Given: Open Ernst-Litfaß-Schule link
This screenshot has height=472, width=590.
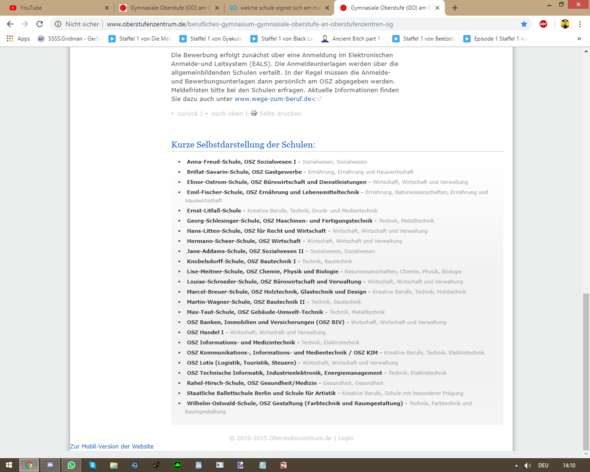Looking at the screenshot, I should [x=214, y=211].
